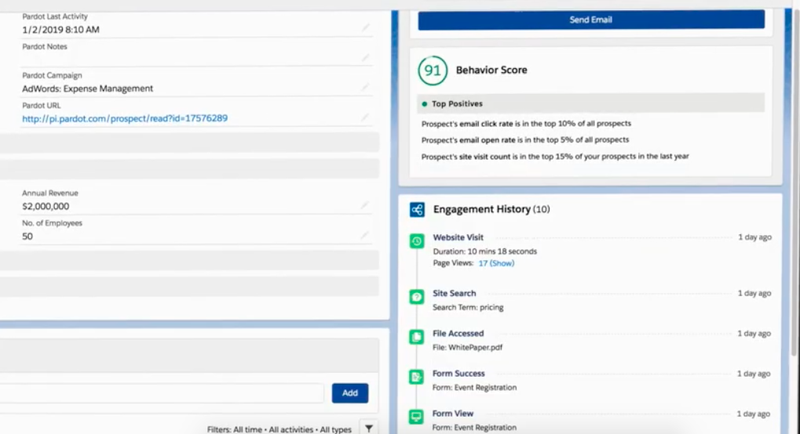Screen dimensions: 800x434
Task: Click the File: WhitePaper.pdf text
Action: tap(467, 347)
